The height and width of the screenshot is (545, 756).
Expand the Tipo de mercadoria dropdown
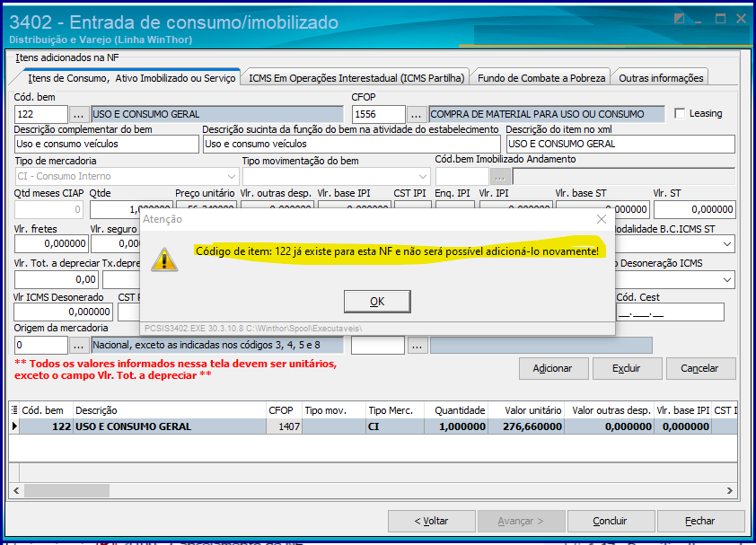click(232, 177)
